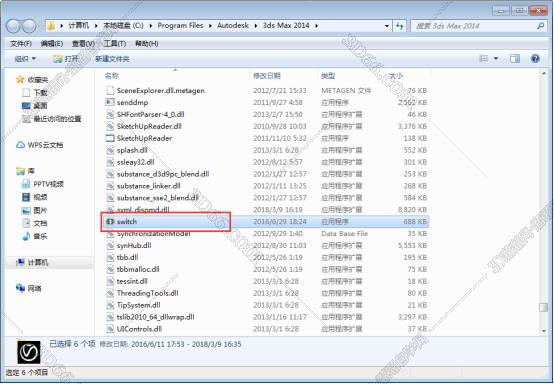Click the senddmp application icon

(x=110, y=102)
